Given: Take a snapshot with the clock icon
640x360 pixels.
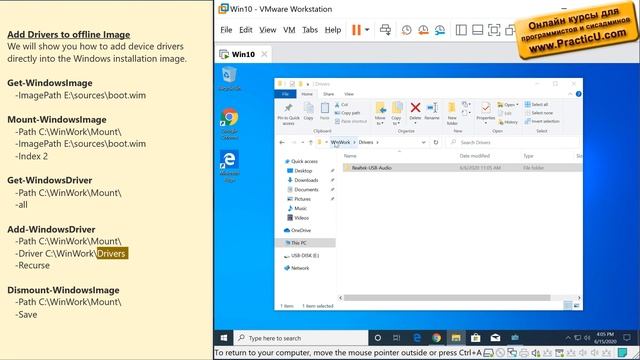Looking at the screenshot, I should 406,30.
